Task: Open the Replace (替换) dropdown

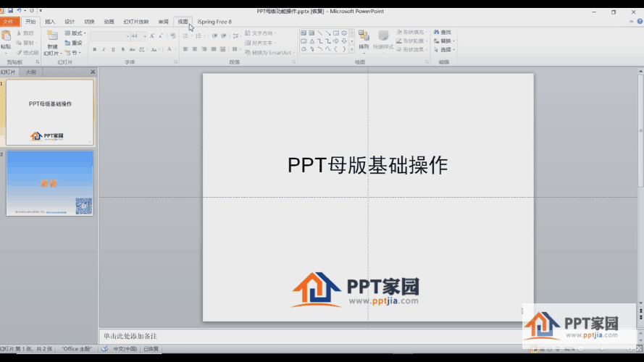Action: 444,41
